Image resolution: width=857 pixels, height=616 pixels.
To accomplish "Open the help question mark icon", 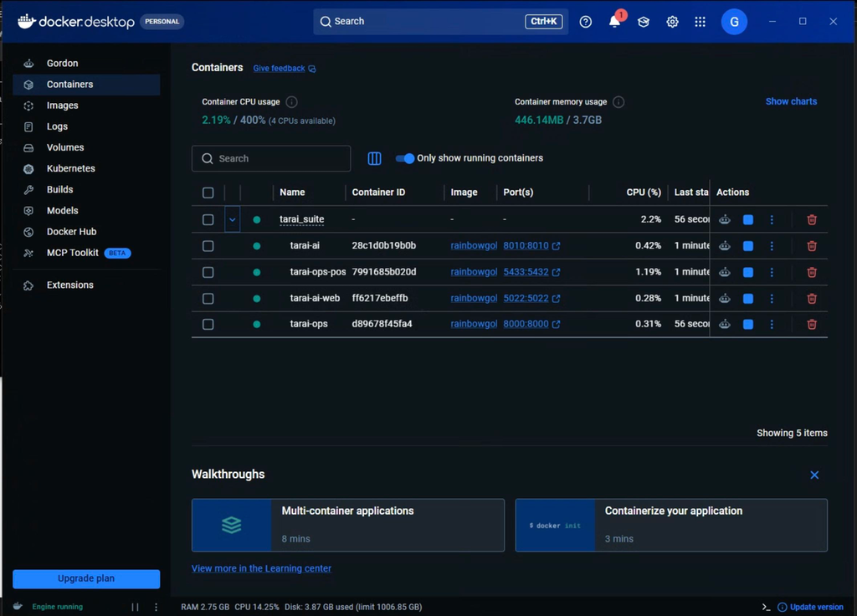I will (x=585, y=22).
